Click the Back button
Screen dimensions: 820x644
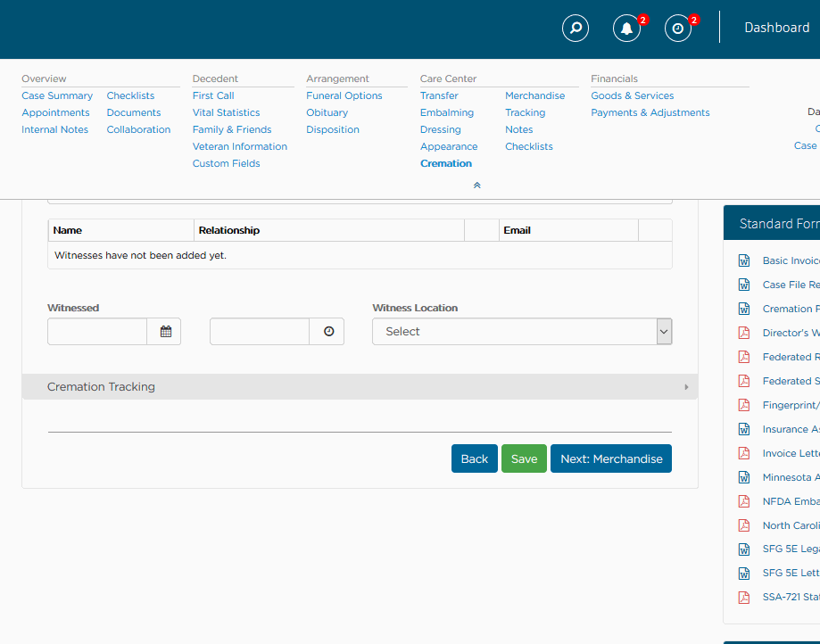pyautogui.click(x=474, y=458)
